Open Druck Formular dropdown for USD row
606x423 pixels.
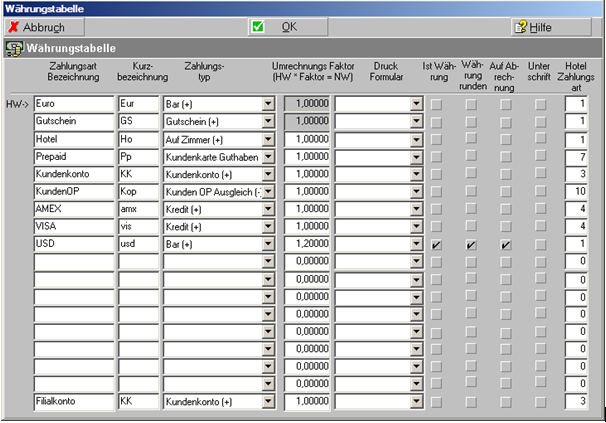click(416, 244)
